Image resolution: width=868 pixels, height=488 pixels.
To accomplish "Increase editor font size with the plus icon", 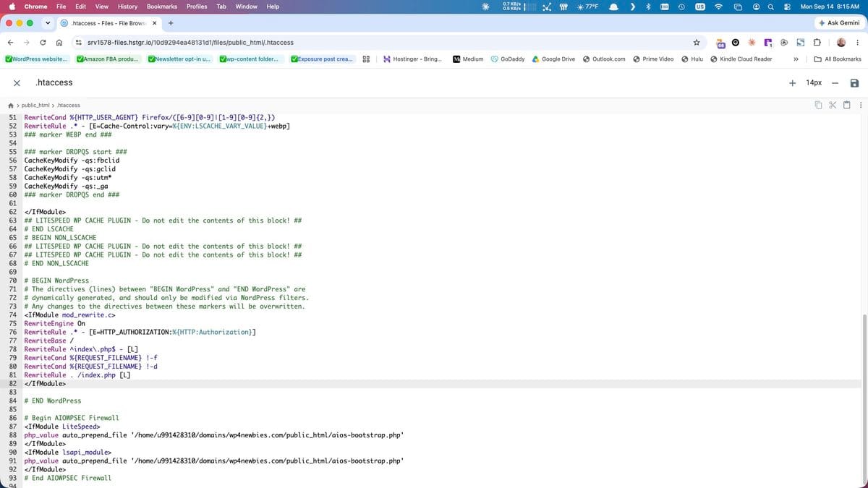I will 793,82.
